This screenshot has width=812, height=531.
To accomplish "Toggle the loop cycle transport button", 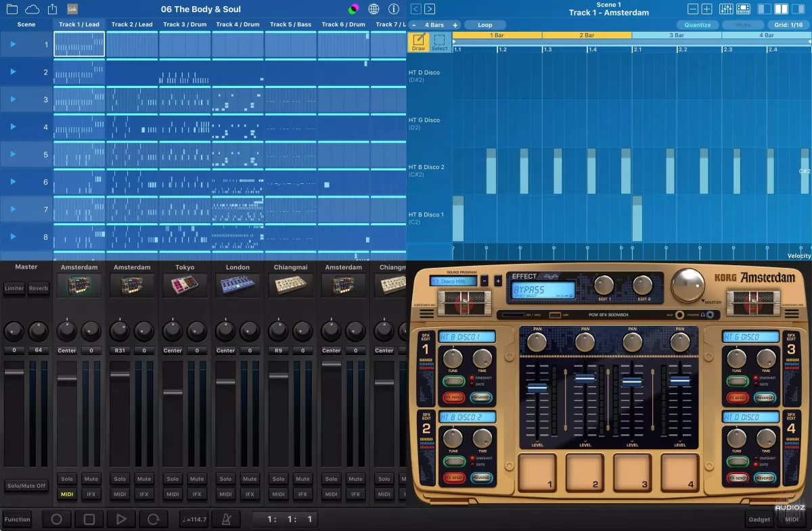I will pyautogui.click(x=154, y=520).
